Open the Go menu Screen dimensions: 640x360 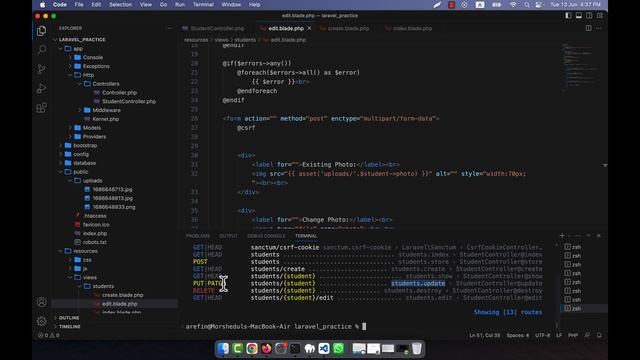pyautogui.click(x=163, y=5)
